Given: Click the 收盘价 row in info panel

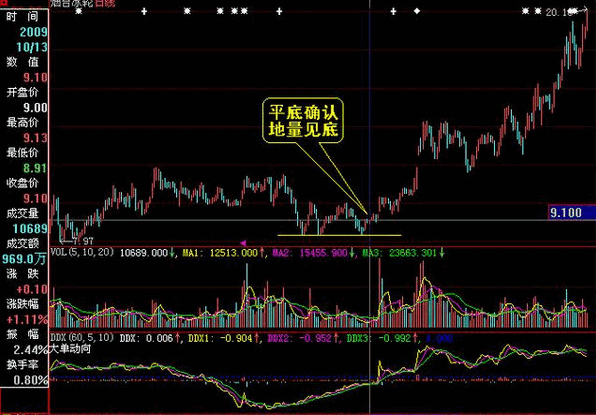Looking at the screenshot, I should tap(23, 183).
